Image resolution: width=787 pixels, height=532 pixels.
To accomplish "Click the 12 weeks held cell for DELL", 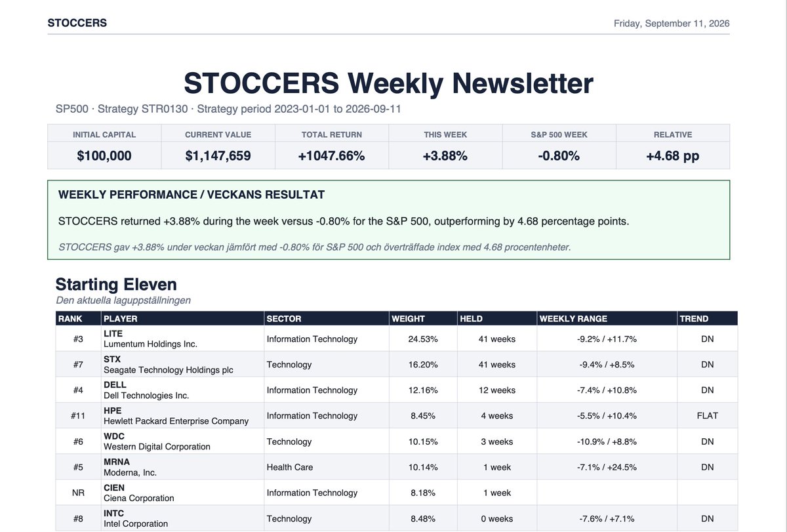I will (x=497, y=390).
